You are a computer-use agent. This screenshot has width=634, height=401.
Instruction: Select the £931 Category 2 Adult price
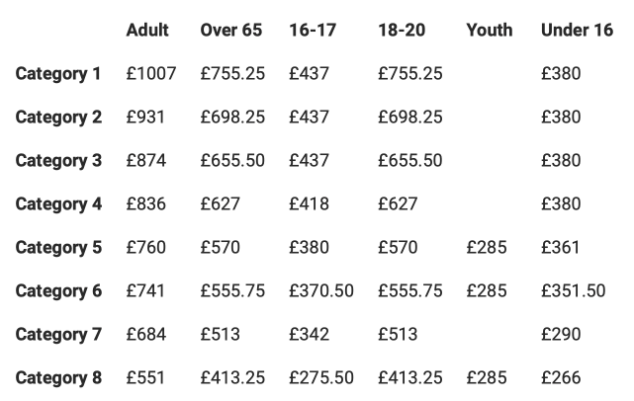coord(146,117)
